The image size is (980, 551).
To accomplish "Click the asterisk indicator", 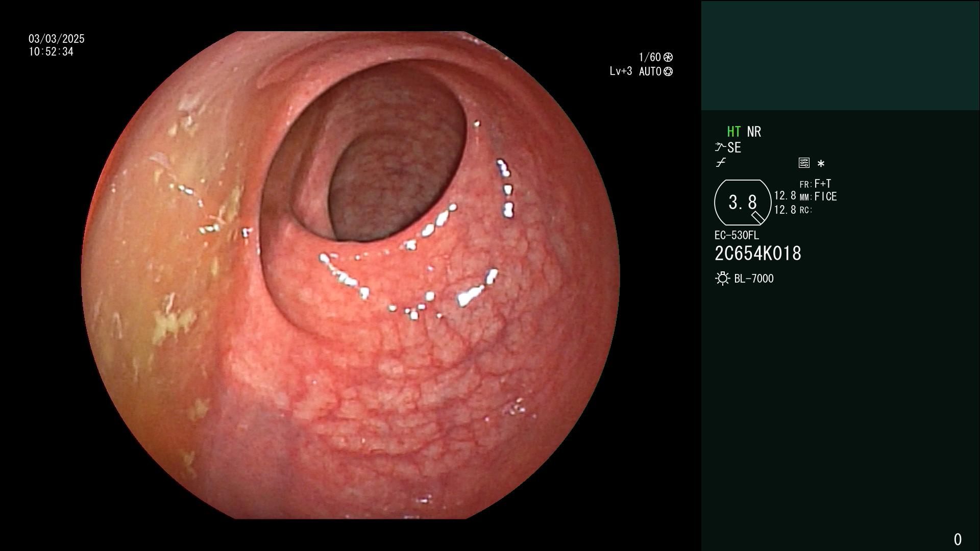I will click(x=821, y=164).
